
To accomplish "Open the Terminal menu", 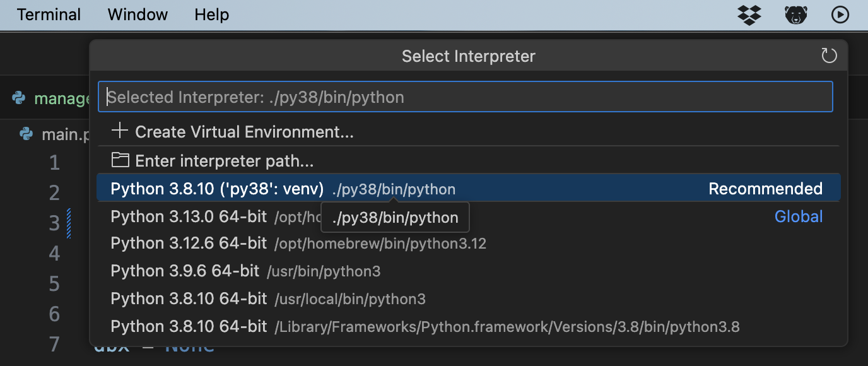I will 49,15.
